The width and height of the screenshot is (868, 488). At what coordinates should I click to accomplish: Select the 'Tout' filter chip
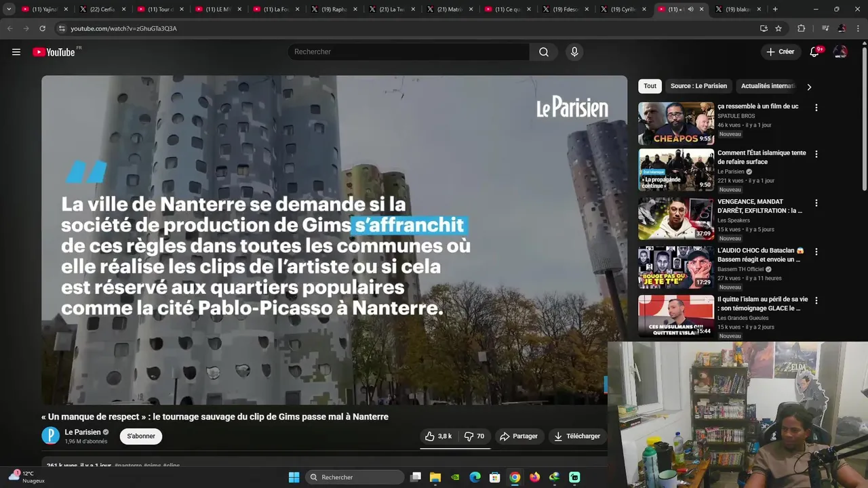click(650, 86)
